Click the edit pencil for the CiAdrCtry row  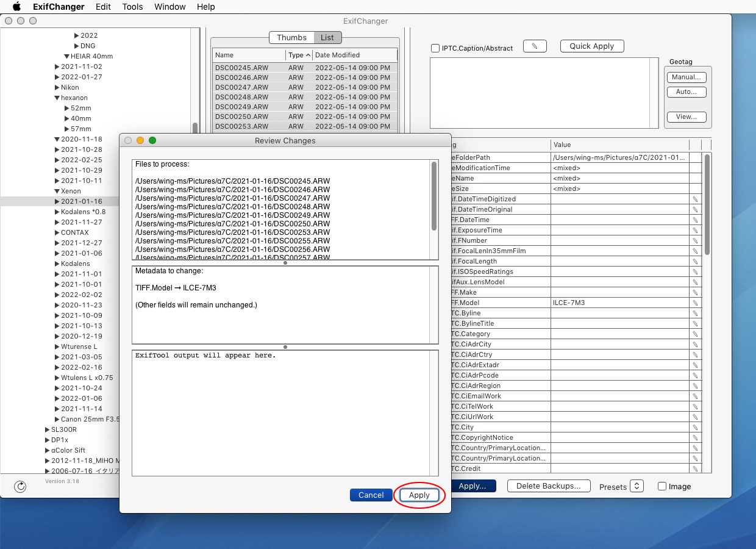click(x=694, y=354)
